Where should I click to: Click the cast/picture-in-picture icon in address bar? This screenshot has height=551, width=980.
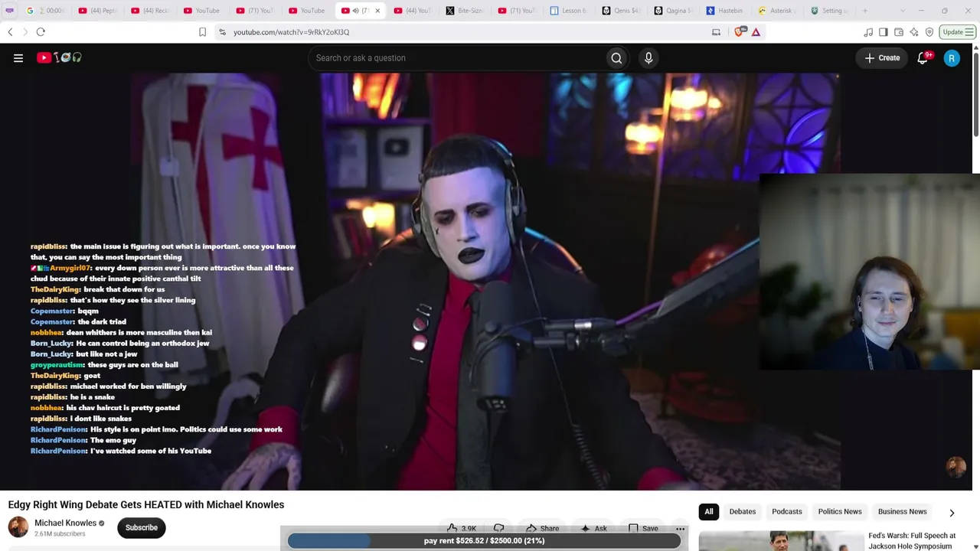coord(716,32)
